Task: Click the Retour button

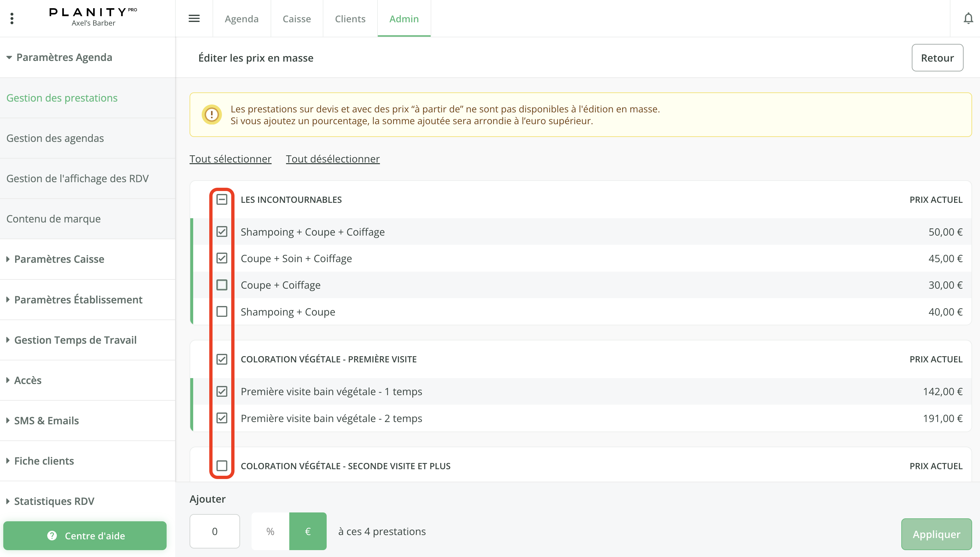Action: (x=937, y=58)
